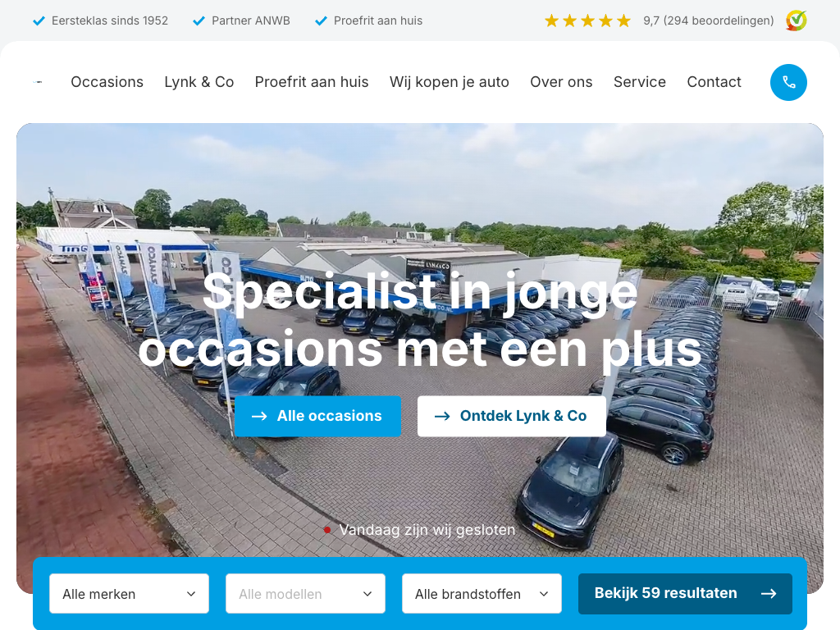Expand the Alle modellen dropdown

(x=305, y=594)
